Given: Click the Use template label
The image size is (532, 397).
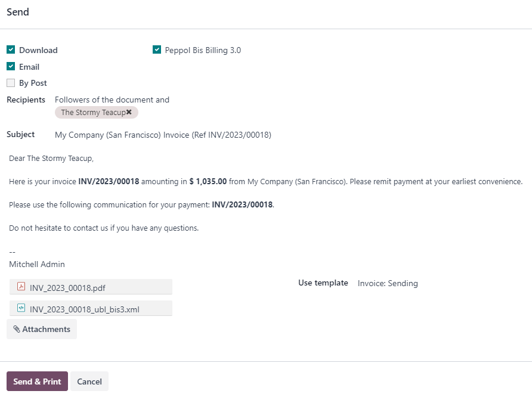Looking at the screenshot, I should (323, 283).
